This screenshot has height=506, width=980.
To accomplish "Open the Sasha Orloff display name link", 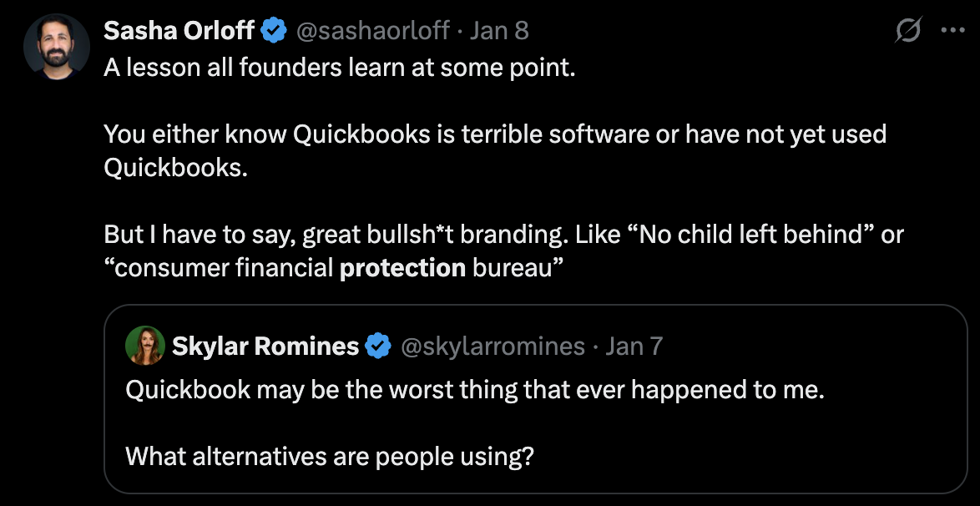I will [179, 31].
